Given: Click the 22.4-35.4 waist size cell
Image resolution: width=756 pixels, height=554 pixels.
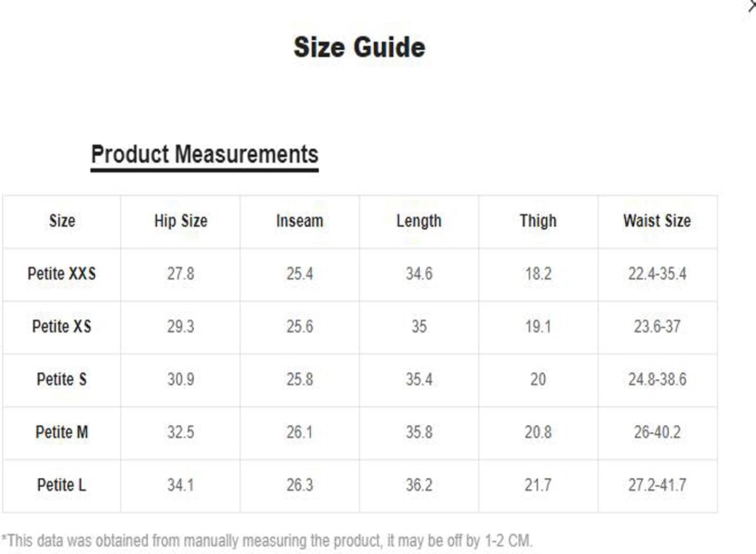Looking at the screenshot, I should pyautogui.click(x=657, y=274).
